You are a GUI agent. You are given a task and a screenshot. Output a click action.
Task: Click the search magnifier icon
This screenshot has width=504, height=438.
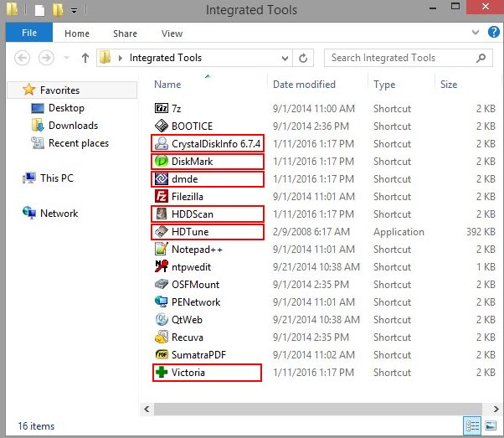(481, 58)
